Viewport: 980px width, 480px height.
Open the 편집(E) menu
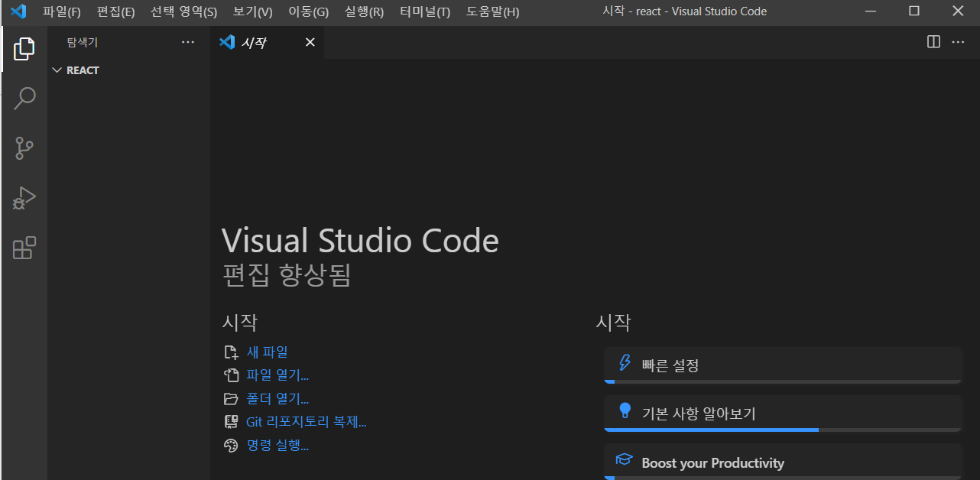click(115, 11)
